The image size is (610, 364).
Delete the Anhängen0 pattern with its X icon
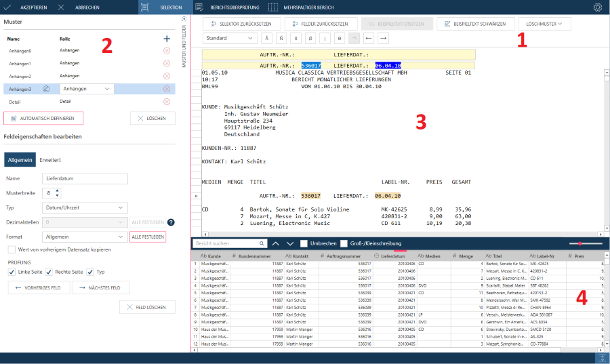pyautogui.click(x=167, y=51)
